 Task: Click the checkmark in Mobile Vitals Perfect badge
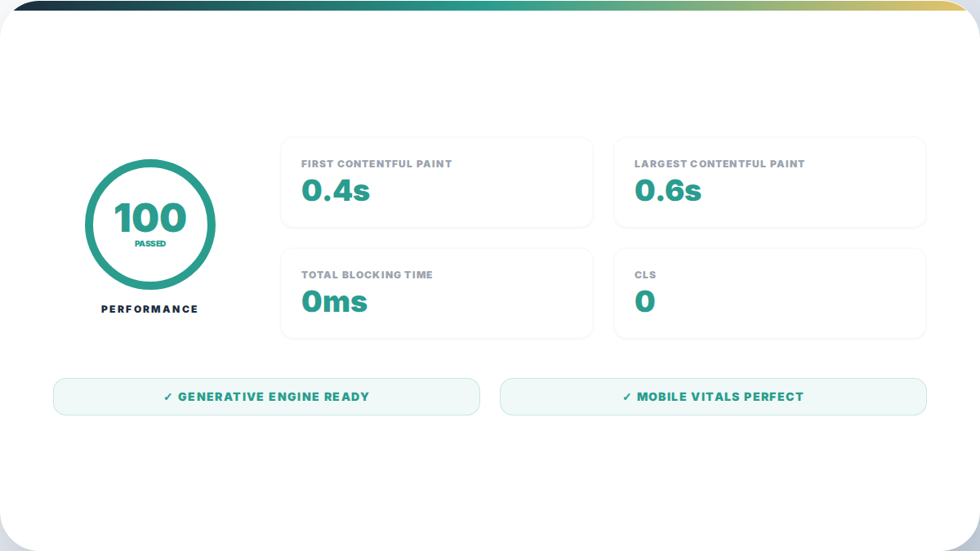coord(626,397)
